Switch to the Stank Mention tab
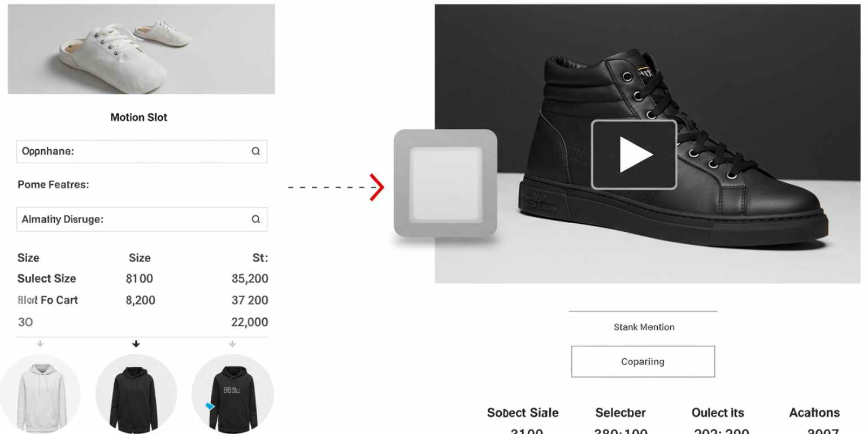Viewport: 868px width, 434px height. click(x=643, y=327)
